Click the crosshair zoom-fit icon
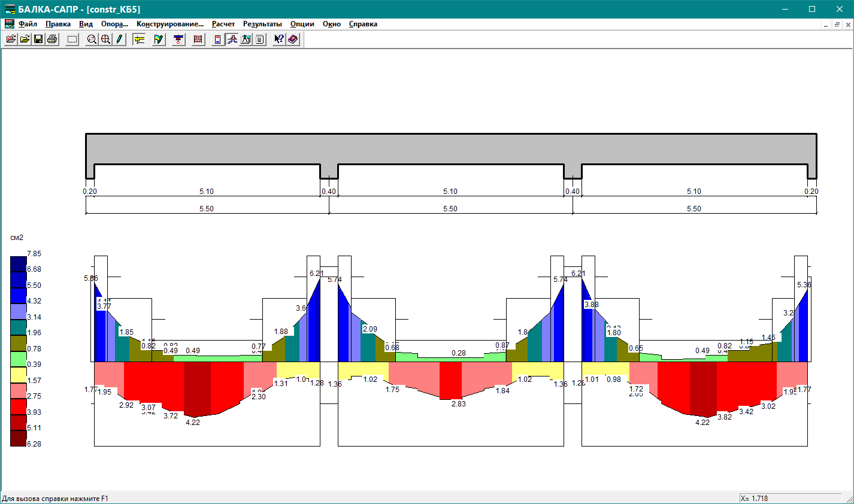The width and height of the screenshot is (854, 504). click(105, 40)
